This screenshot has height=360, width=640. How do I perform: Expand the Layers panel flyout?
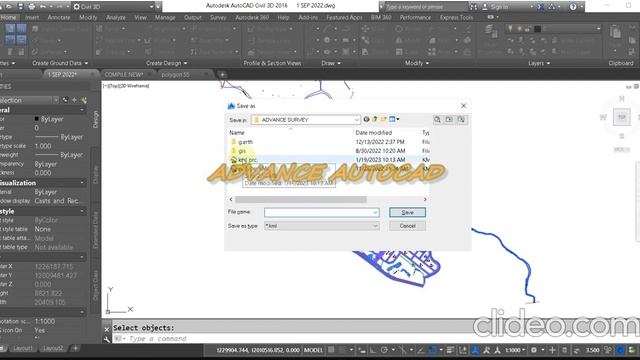[539, 63]
